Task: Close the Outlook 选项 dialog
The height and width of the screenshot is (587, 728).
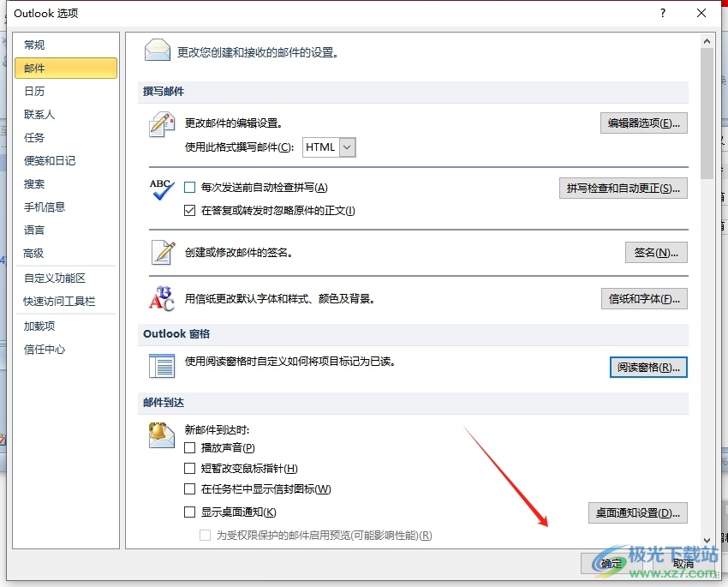Action: pyautogui.click(x=701, y=13)
